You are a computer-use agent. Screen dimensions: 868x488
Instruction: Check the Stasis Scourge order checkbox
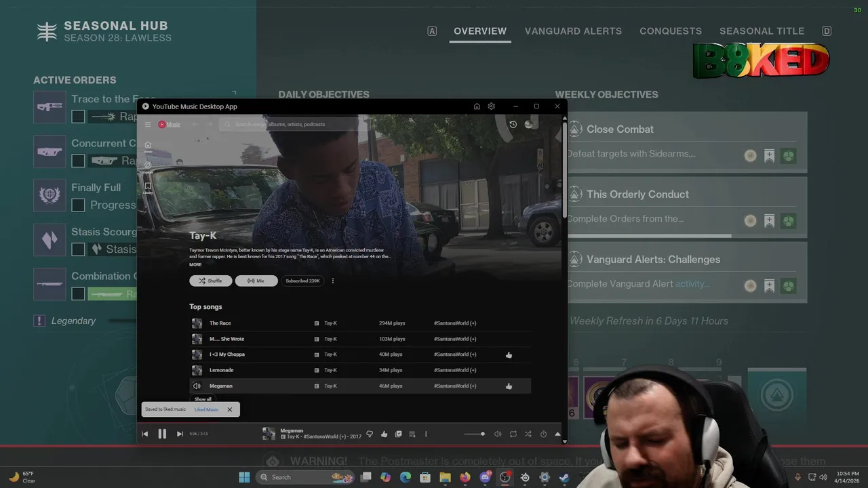point(78,249)
